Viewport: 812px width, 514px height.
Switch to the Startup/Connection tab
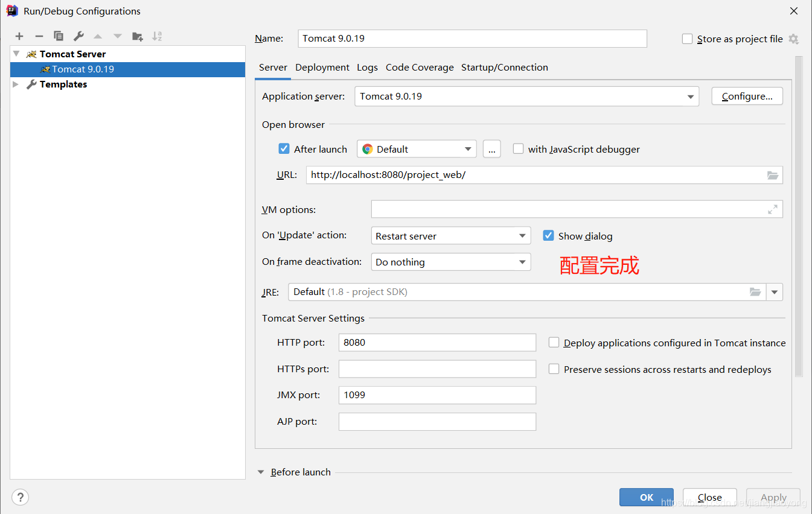pyautogui.click(x=505, y=68)
